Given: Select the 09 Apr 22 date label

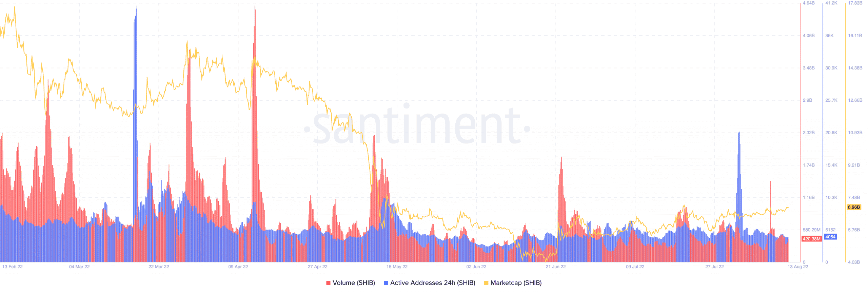Looking at the screenshot, I should click(x=238, y=267).
